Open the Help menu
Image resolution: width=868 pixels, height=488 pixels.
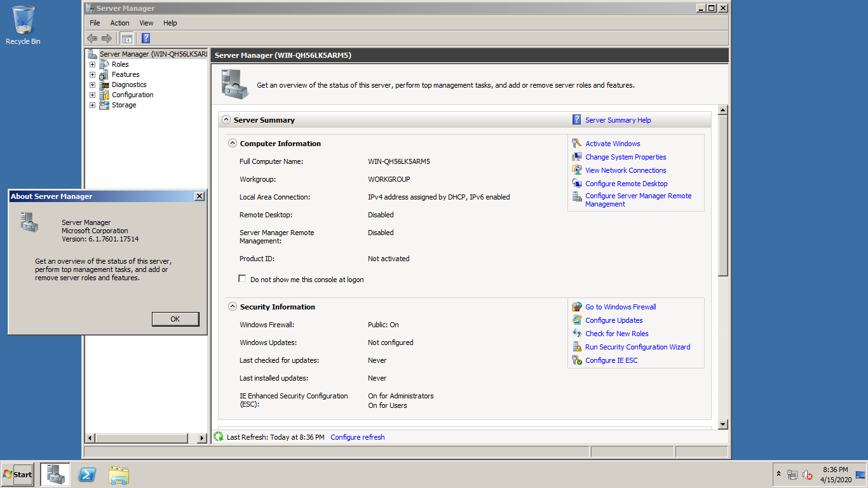(x=170, y=23)
